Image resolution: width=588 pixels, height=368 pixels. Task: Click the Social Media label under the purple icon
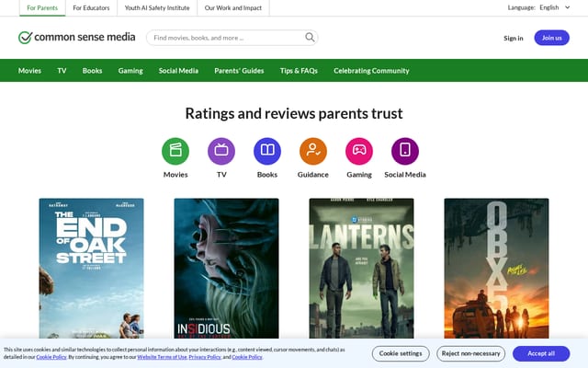point(405,175)
